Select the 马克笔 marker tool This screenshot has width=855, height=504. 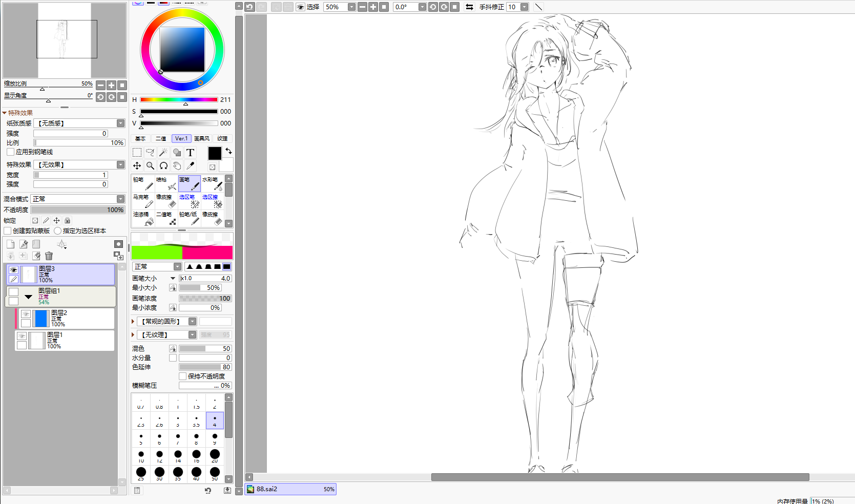point(143,201)
